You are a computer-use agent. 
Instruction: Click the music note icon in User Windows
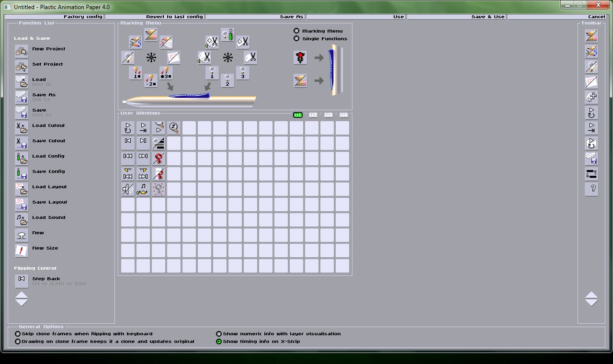[x=143, y=189]
